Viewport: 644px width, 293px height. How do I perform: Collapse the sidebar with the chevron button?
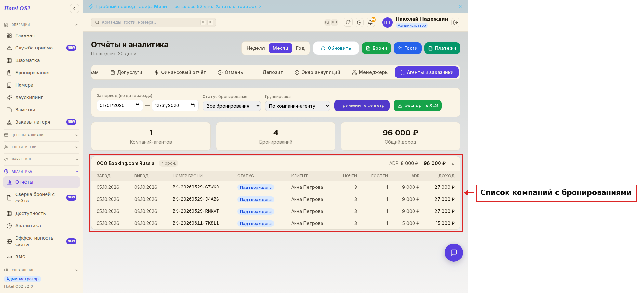click(x=74, y=8)
